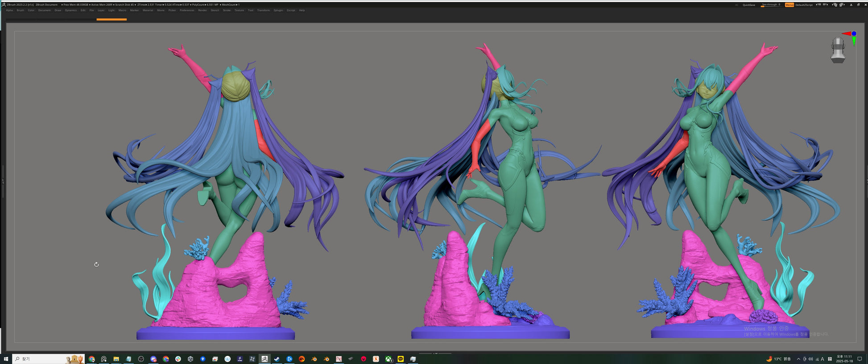Toggle the AC auto-collapse option
This screenshot has height=364, width=868.
tap(736, 5)
